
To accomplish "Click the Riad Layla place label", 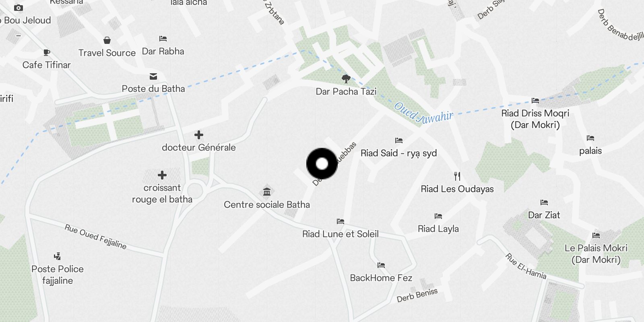I will pos(438,229).
